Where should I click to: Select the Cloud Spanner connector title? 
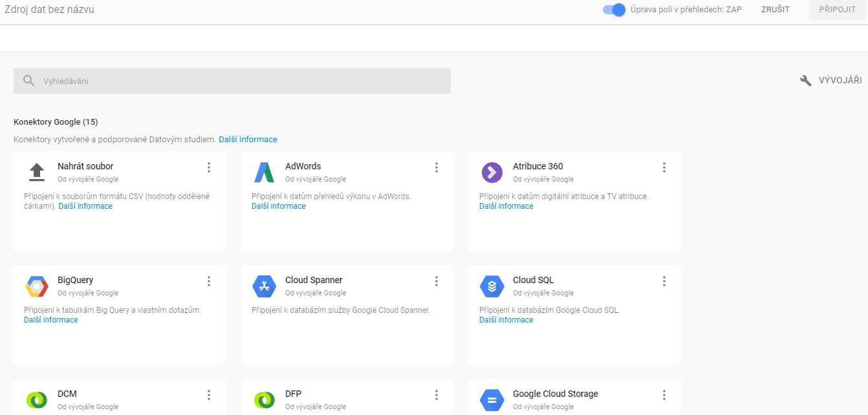coord(314,280)
